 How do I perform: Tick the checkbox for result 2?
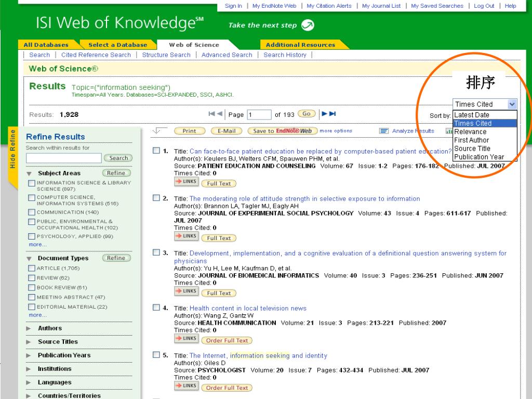tap(156, 197)
